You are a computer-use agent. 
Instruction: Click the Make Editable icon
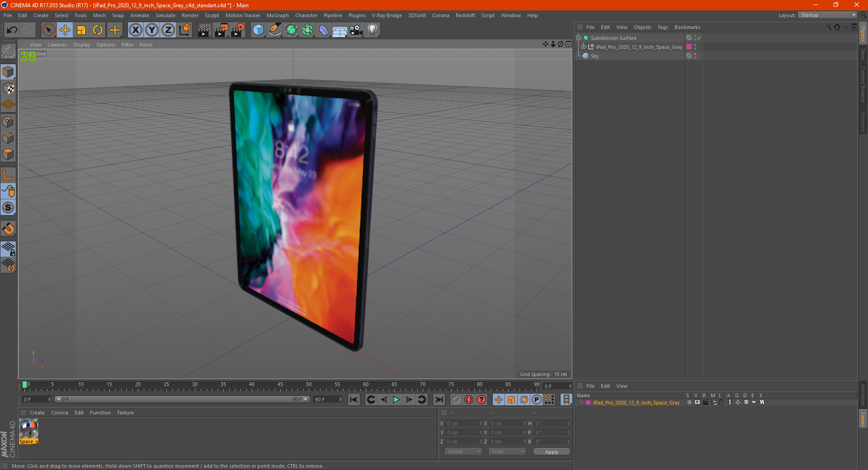pyautogui.click(x=8, y=52)
